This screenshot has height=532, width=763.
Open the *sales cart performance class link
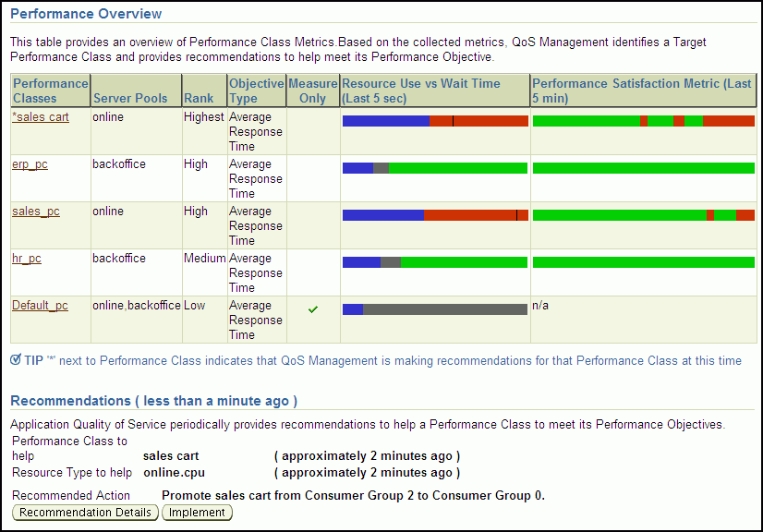(40, 117)
